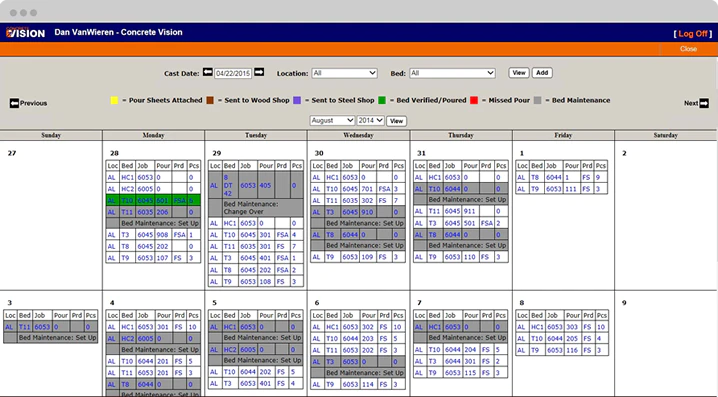Click the Monday column header
The image size is (718, 397).
153,135
